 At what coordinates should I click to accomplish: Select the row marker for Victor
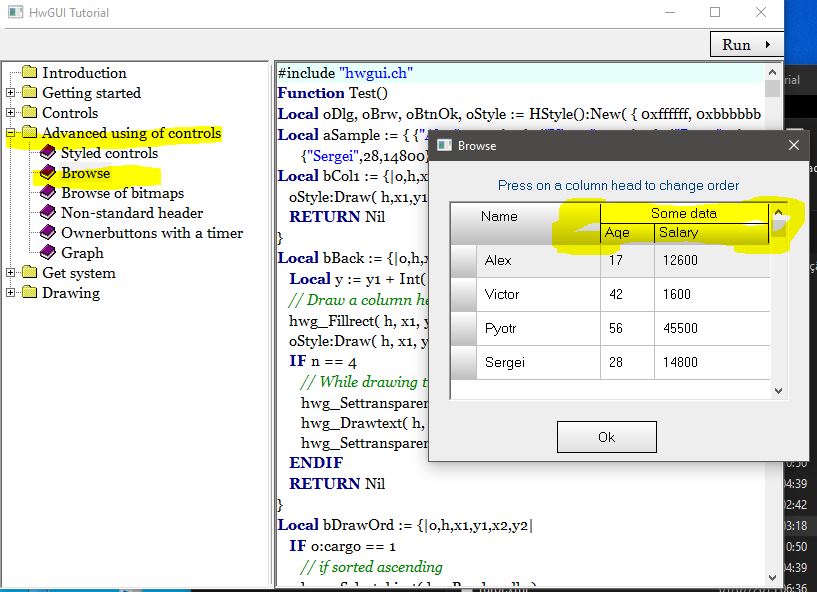pos(463,295)
